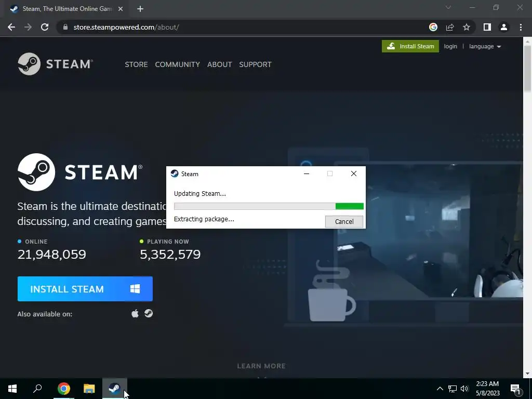Viewport: 532px width, 399px height.
Task: Click the large Steam logo on page
Action: [x=80, y=172]
